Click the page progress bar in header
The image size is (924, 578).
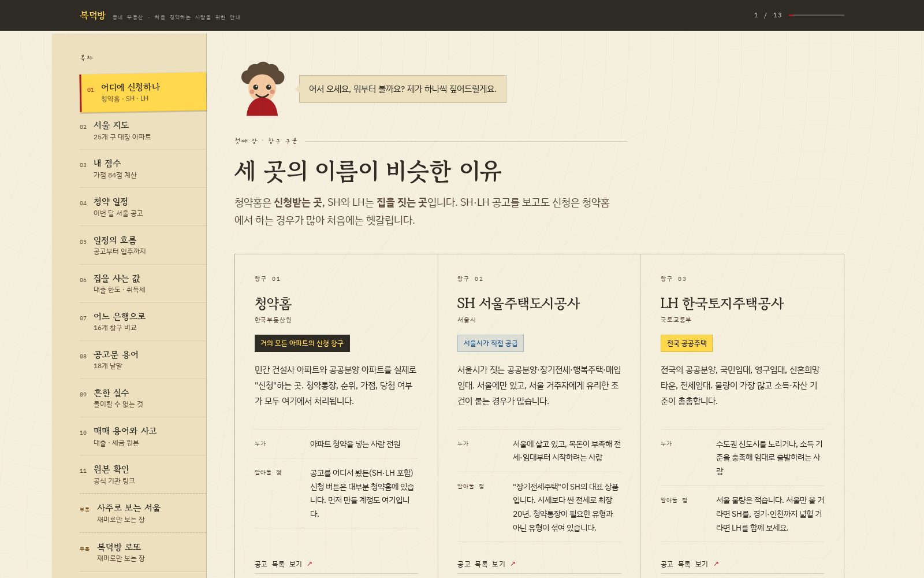point(817,15)
